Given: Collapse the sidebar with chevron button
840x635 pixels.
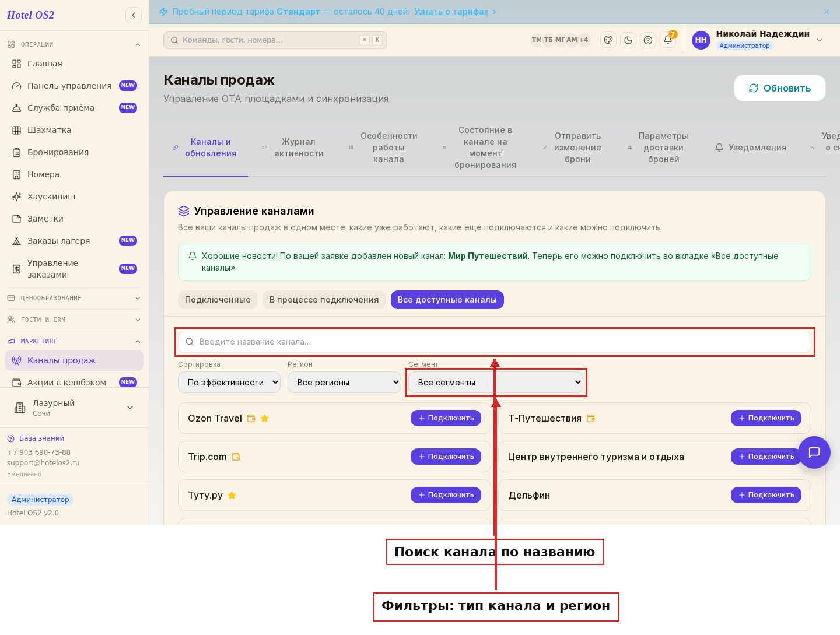Looking at the screenshot, I should coord(134,15).
